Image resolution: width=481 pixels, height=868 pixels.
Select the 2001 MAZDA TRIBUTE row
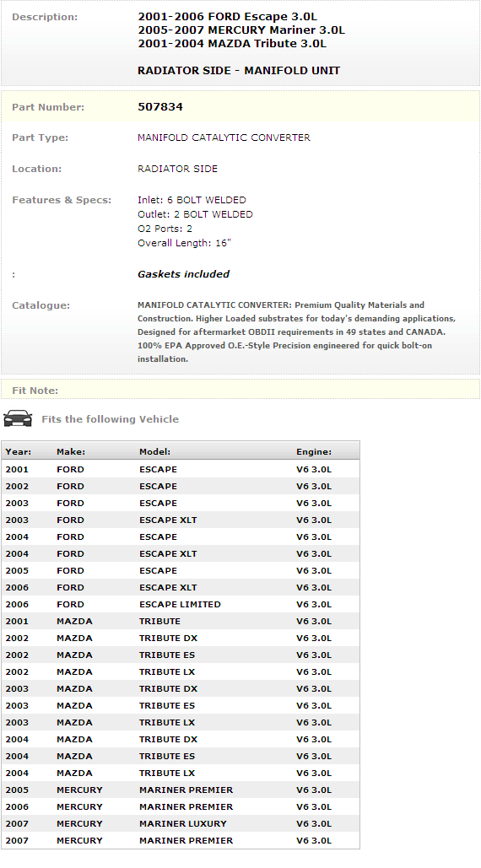[181, 621]
